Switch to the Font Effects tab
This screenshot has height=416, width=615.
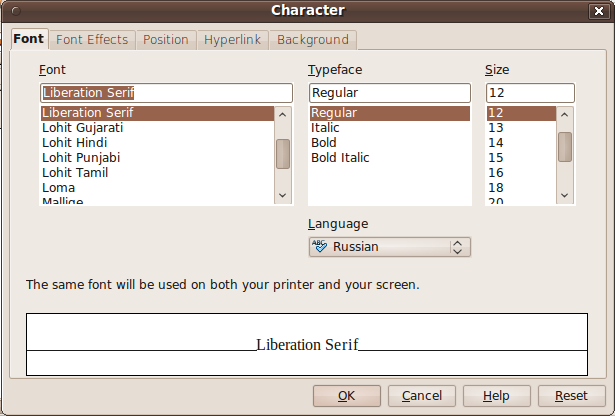[92, 40]
